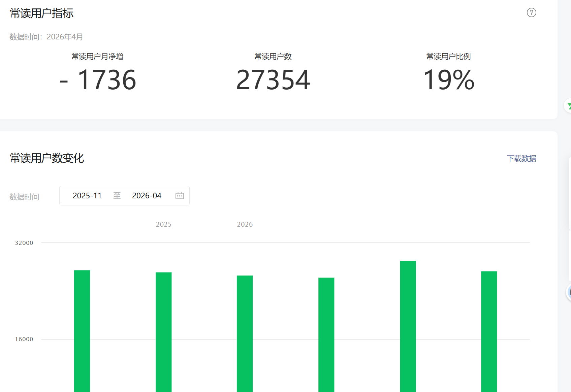Click the 常读用户数变化 section heading
The width and height of the screenshot is (571, 392).
coord(47,158)
